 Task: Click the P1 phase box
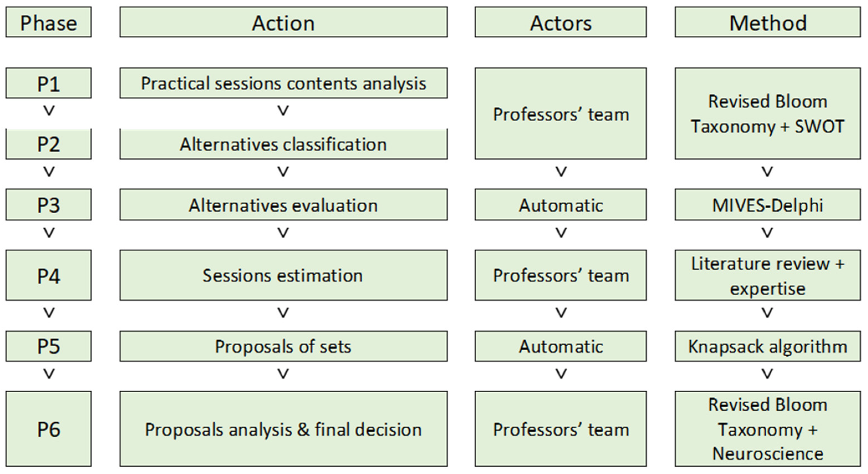pyautogui.click(x=48, y=83)
